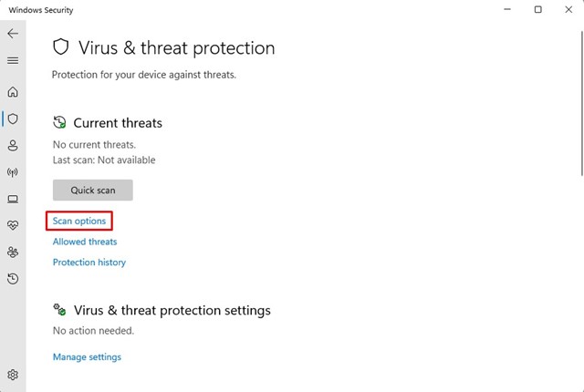Maximize the Windows Security window
Viewport: 584px width, 392px height.
537,10
